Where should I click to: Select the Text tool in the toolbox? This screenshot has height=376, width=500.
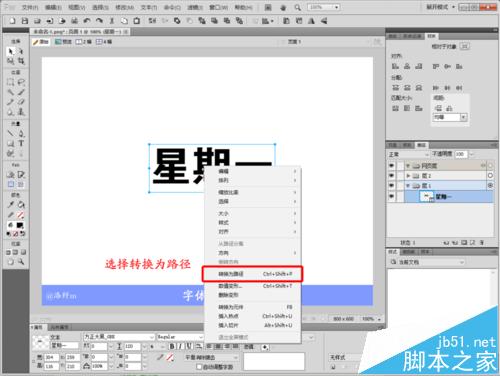click(x=21, y=144)
